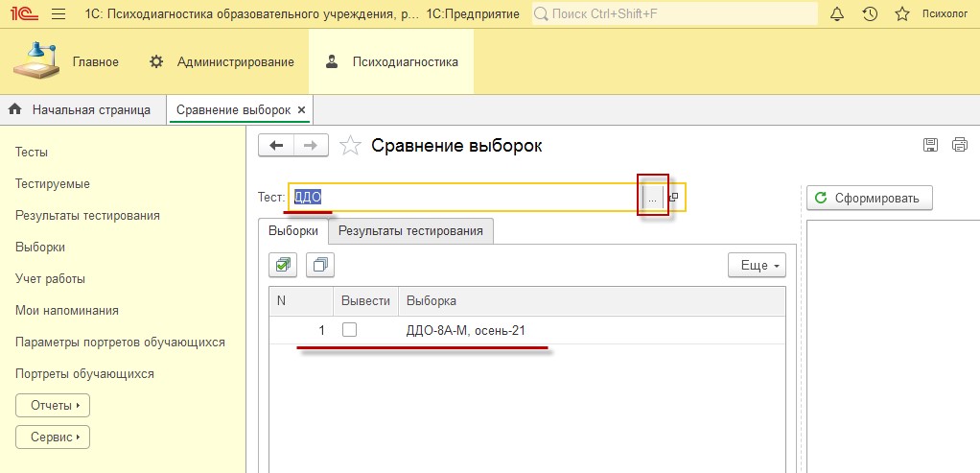Open the history clock icon
The width and height of the screenshot is (980, 473).
870,13
